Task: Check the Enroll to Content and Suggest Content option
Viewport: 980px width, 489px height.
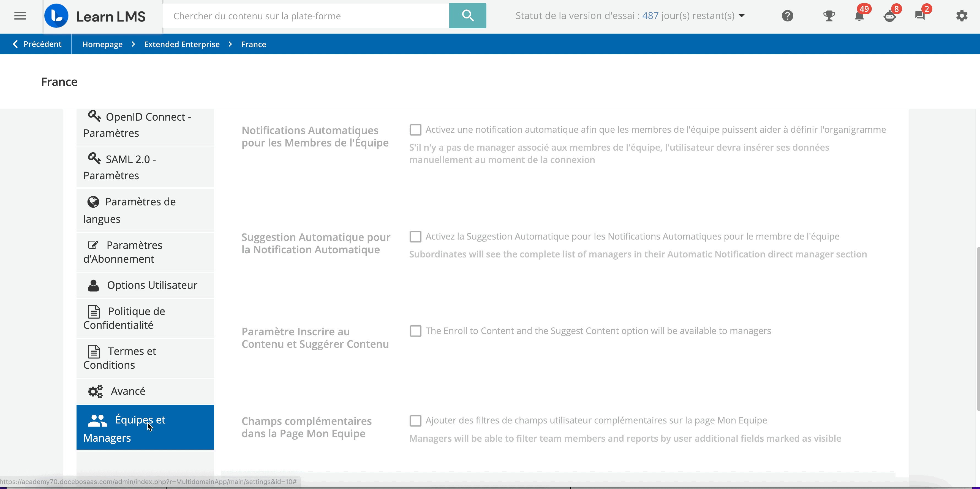Action: coord(415,331)
